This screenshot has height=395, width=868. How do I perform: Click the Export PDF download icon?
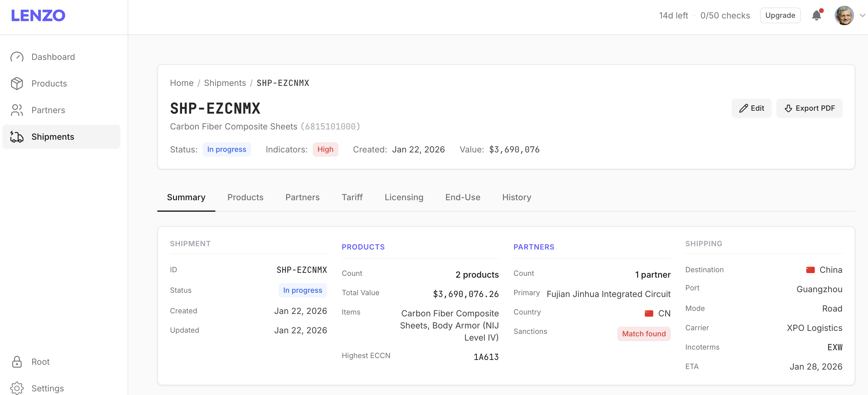[x=788, y=109]
